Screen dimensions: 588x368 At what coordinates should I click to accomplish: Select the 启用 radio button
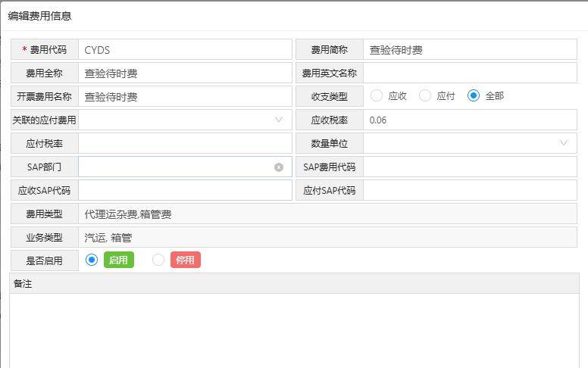click(92, 260)
